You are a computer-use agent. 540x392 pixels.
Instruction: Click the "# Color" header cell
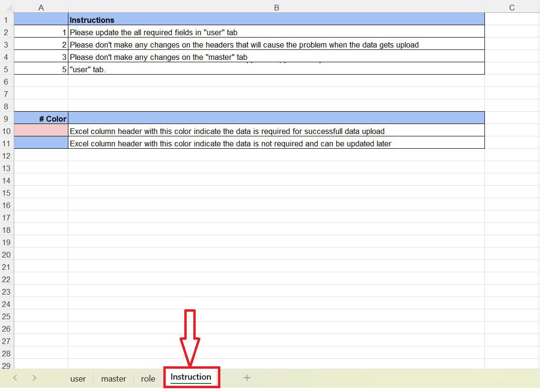coord(41,118)
